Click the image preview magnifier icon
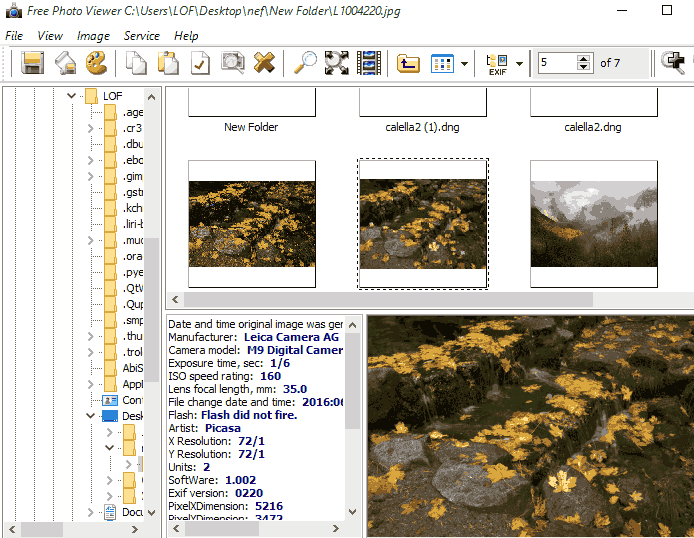 pos(233,63)
